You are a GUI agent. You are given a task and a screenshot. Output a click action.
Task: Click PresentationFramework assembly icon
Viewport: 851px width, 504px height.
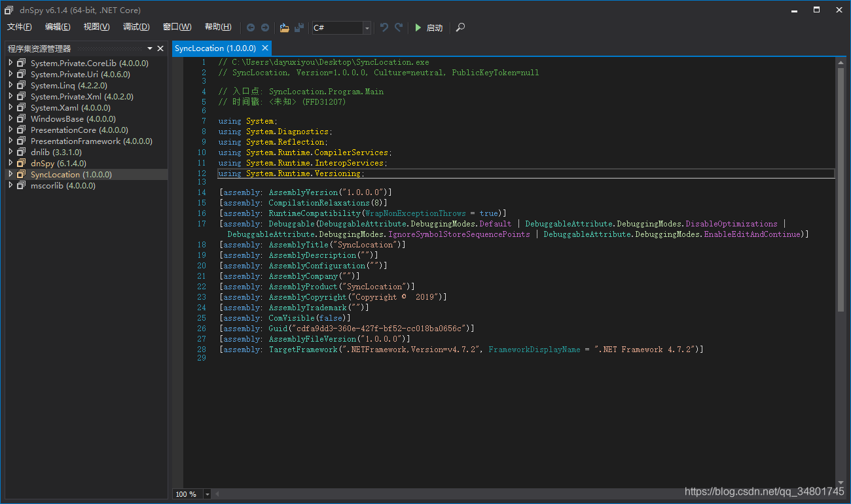[22, 141]
